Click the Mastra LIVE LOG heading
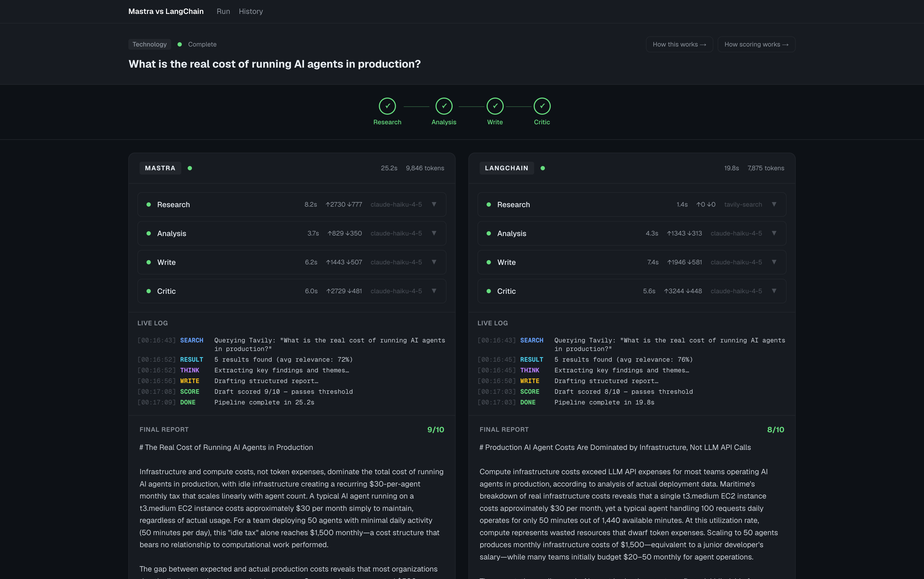This screenshot has height=579, width=924. pyautogui.click(x=152, y=323)
